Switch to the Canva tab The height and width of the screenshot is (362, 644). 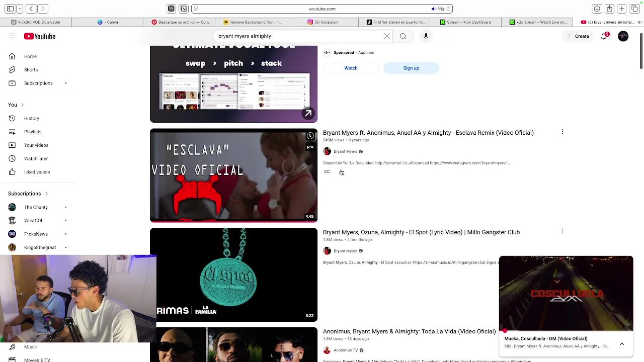108,22
